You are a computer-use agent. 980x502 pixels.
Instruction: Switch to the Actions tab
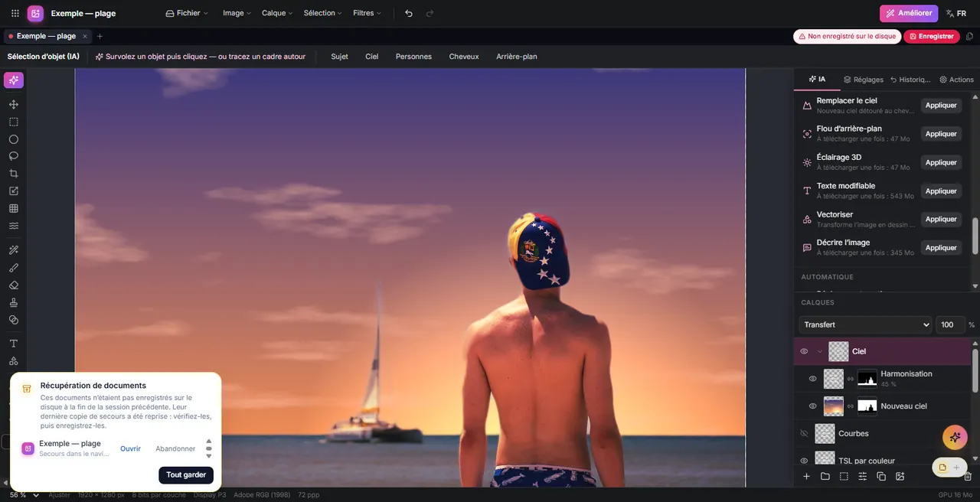point(956,80)
